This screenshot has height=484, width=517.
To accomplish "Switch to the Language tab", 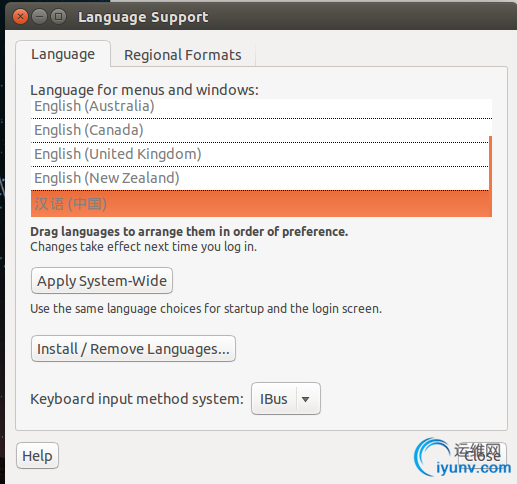I will pyautogui.click(x=63, y=54).
